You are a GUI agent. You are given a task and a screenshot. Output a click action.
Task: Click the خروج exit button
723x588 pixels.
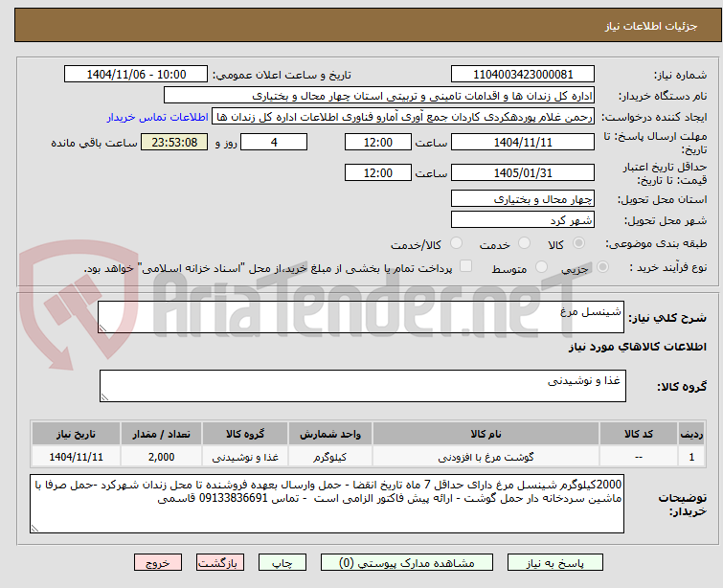coord(158,563)
